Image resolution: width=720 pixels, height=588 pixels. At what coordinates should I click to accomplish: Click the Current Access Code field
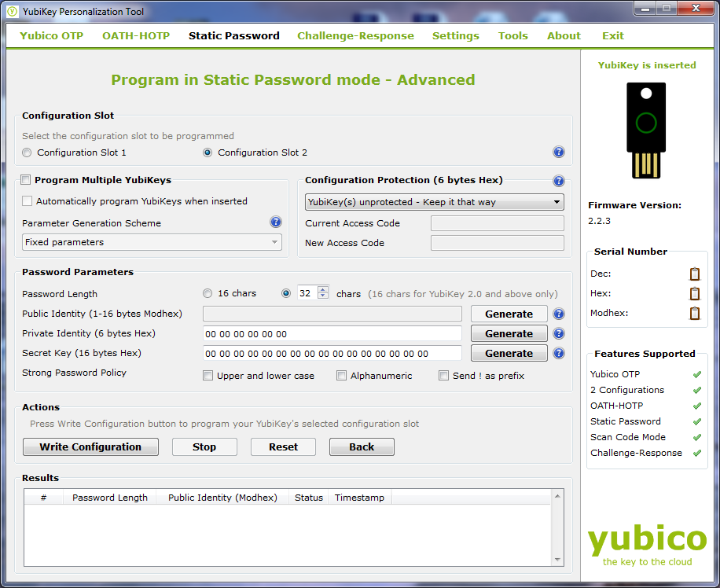[x=498, y=223]
